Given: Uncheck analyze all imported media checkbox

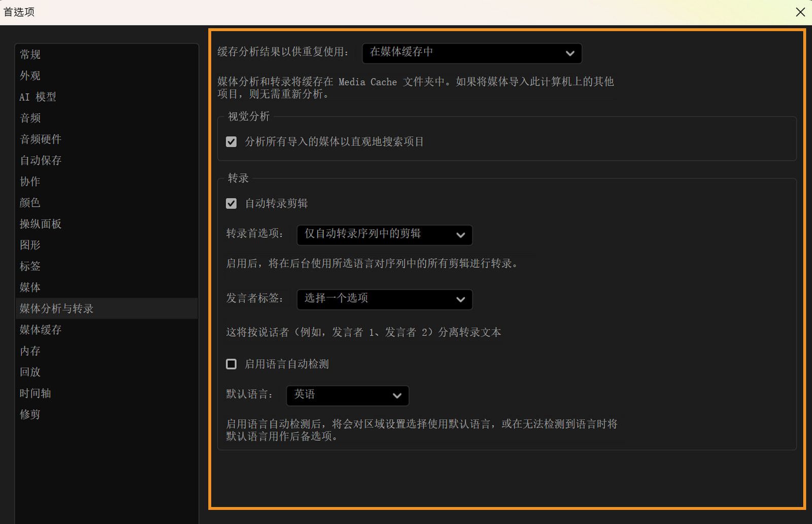Looking at the screenshot, I should (x=231, y=142).
